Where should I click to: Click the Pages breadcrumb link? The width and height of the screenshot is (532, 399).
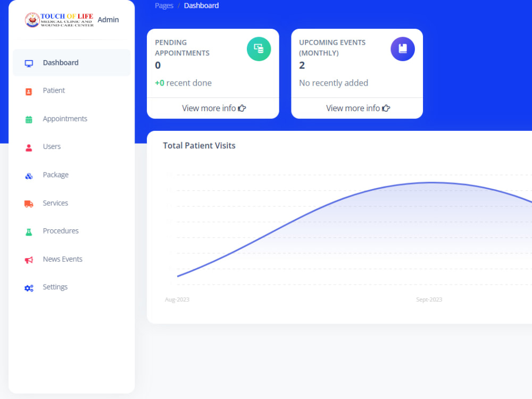click(x=164, y=6)
